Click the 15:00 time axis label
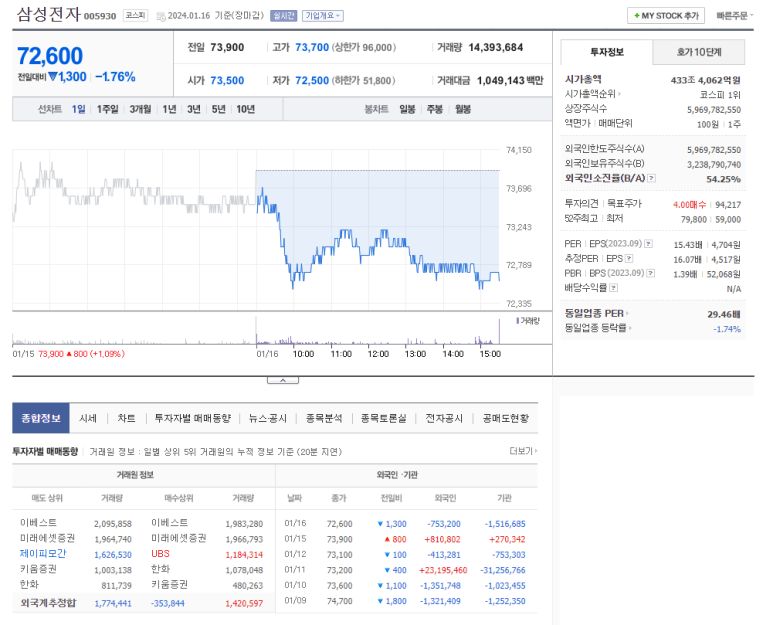 (490, 354)
